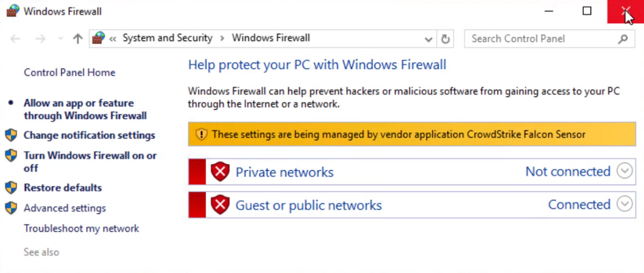Select System and Security breadcrumb

167,38
